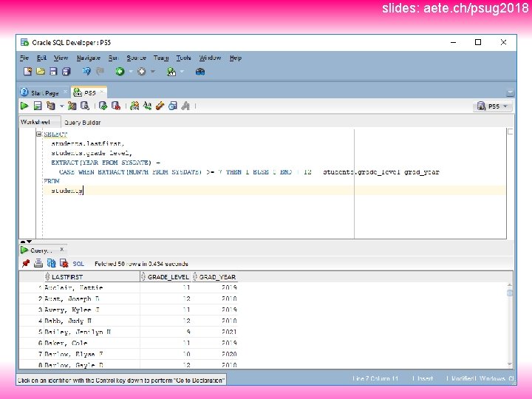
Task: Sort by the GRADE_LEVEL column header
Action: pyautogui.click(x=166, y=277)
